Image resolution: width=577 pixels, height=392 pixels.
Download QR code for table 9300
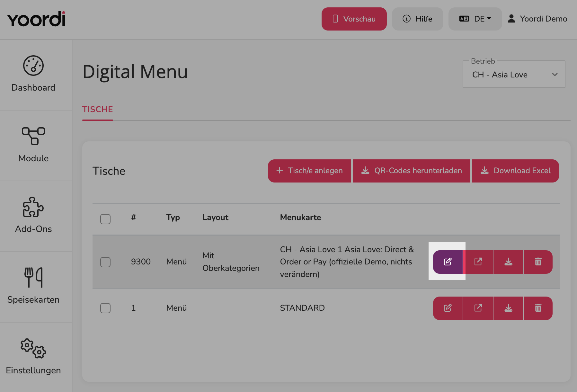pyautogui.click(x=508, y=262)
